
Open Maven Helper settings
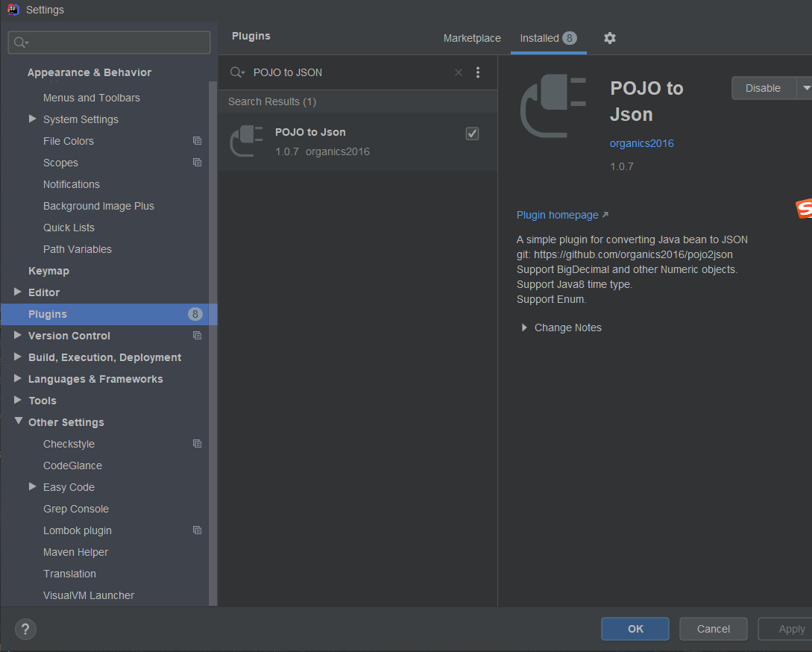75,552
